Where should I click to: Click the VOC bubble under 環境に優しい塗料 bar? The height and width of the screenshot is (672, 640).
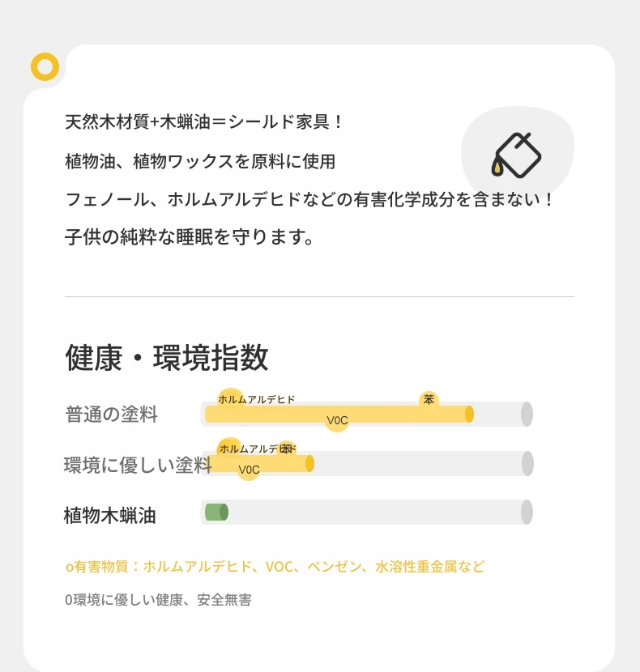(x=249, y=470)
